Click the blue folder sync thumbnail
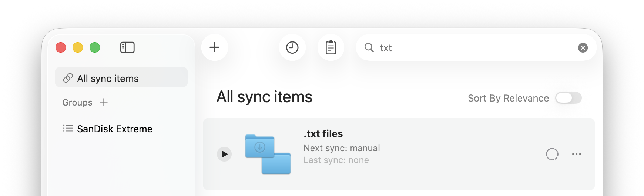This screenshot has height=196, width=644. click(268, 154)
